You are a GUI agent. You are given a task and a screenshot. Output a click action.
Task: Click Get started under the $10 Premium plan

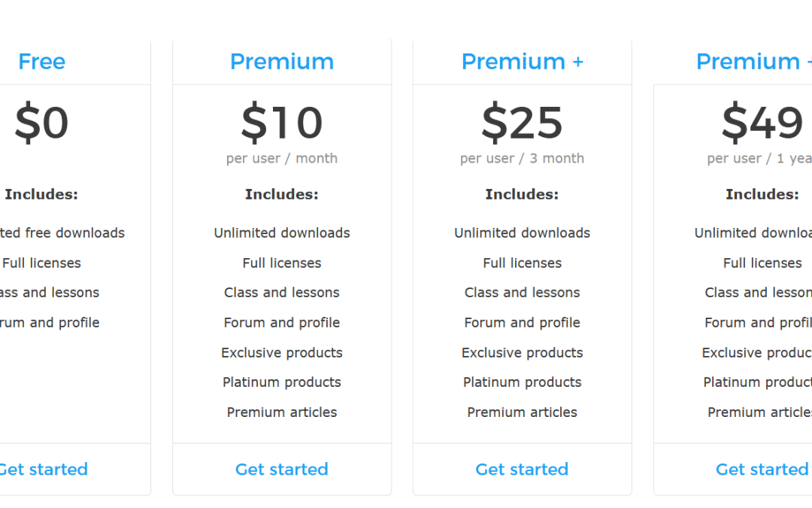(x=282, y=469)
